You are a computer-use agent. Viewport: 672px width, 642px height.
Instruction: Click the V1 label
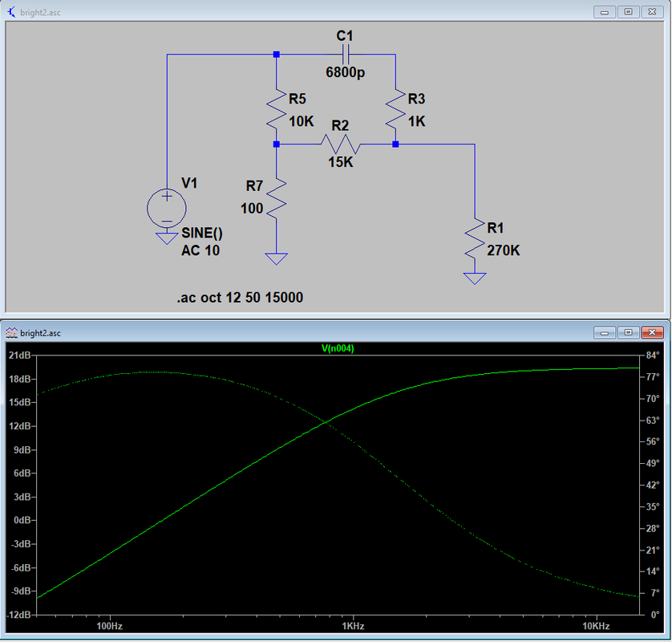189,183
